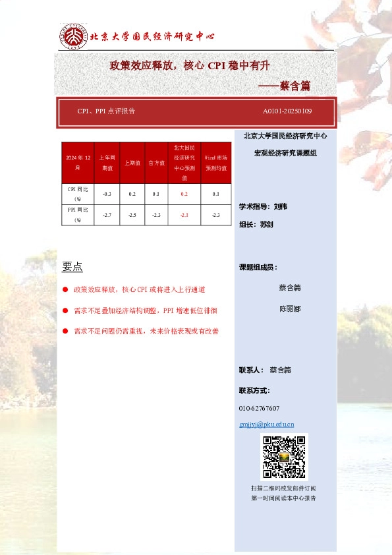Click the report number A0101-20250109

point(287,111)
